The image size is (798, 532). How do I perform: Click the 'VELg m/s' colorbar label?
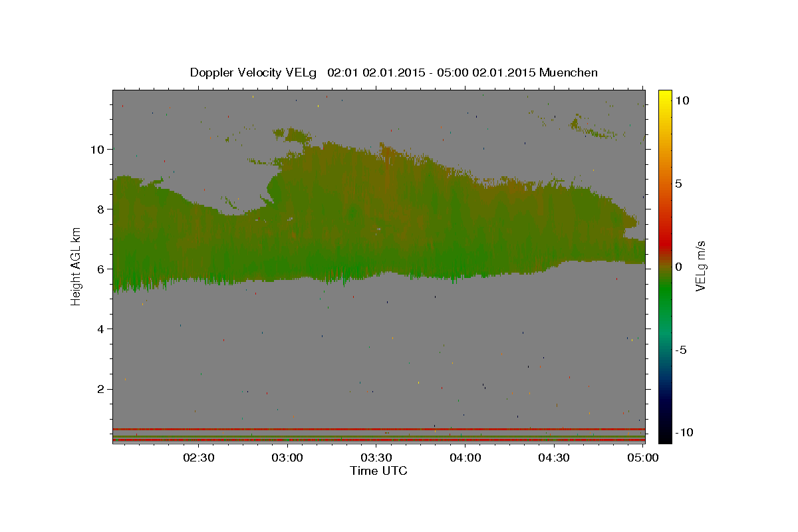(701, 266)
